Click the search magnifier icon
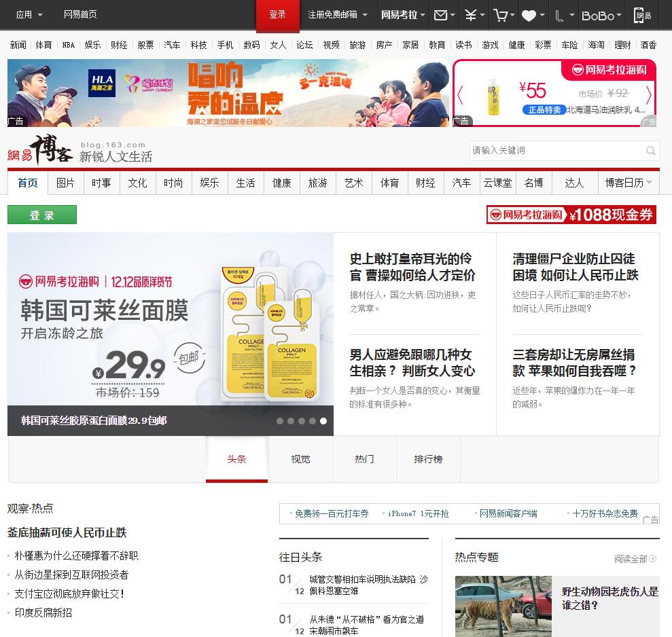This screenshot has width=672, height=637. (x=650, y=150)
